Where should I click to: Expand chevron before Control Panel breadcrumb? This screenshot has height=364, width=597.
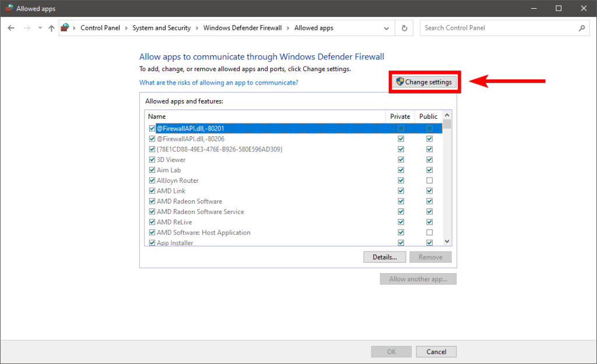pyautogui.click(x=74, y=28)
